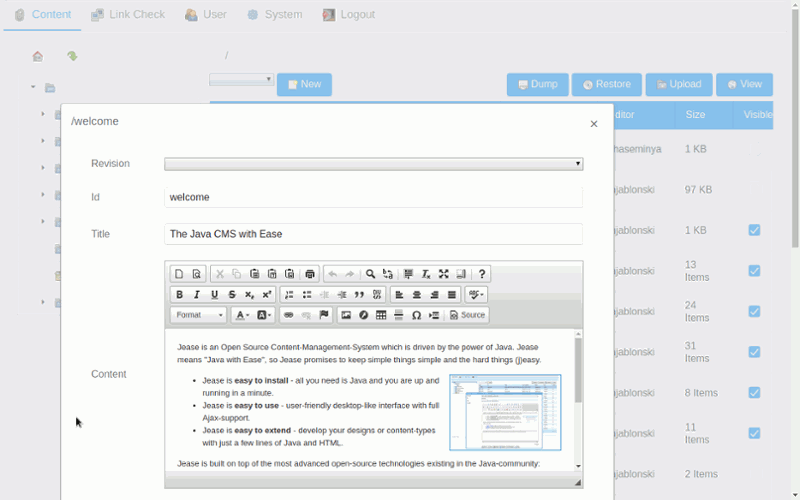The image size is (800, 500).
Task: Center align the text
Action: [x=417, y=294]
